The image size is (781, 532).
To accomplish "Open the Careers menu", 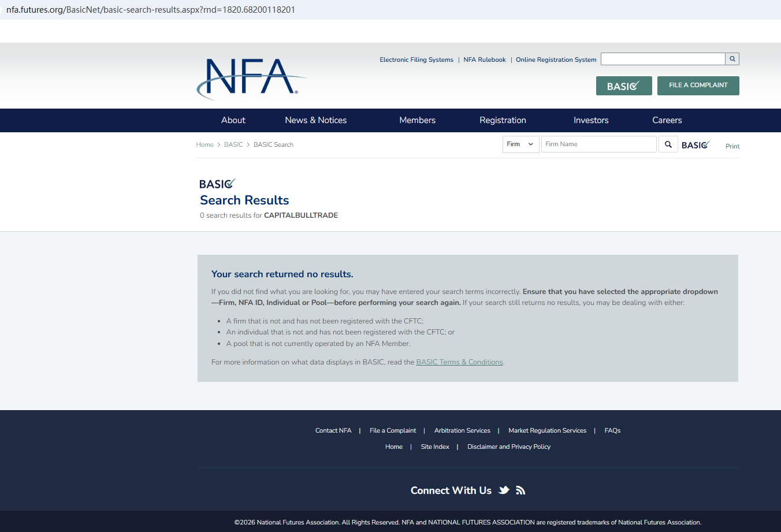I will tap(667, 120).
